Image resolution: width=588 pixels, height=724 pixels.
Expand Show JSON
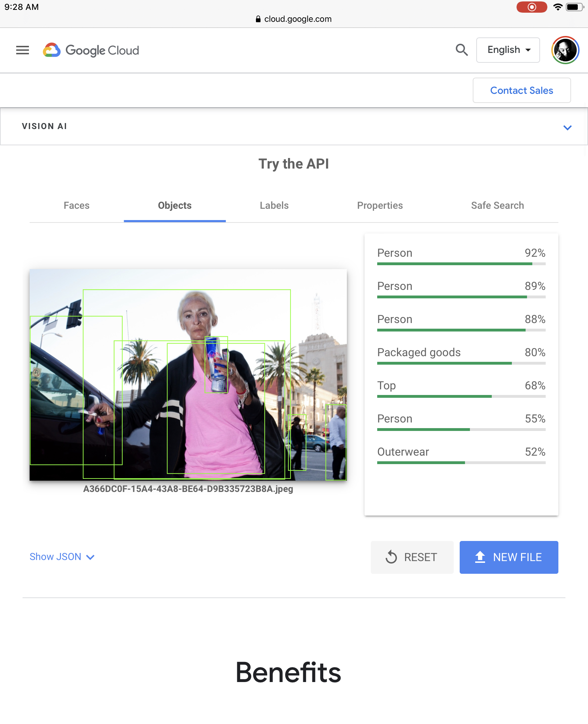click(62, 557)
